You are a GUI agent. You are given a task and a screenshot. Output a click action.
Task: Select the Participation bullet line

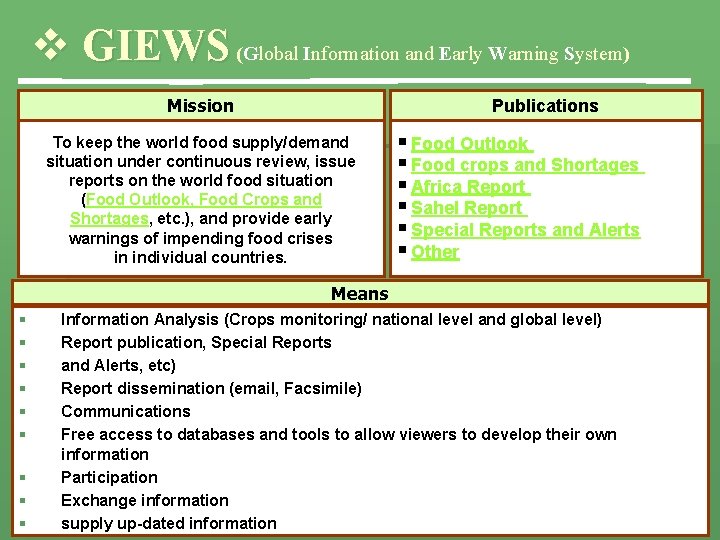[109, 477]
